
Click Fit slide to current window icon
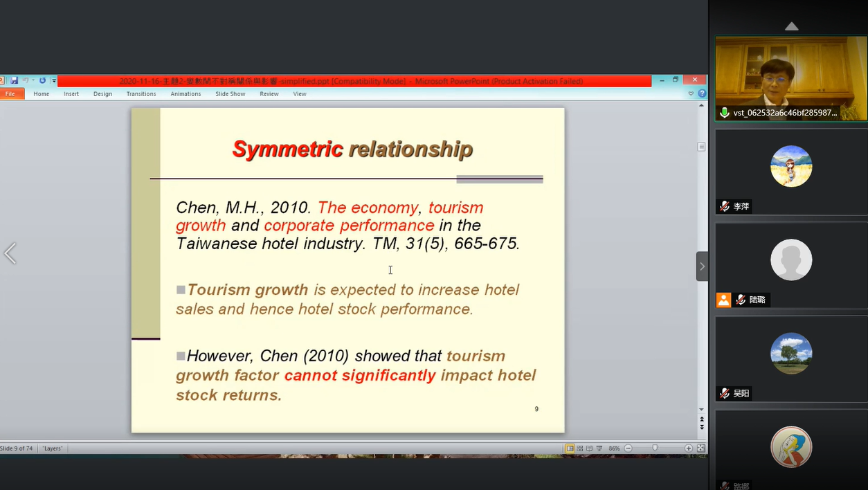coord(700,448)
